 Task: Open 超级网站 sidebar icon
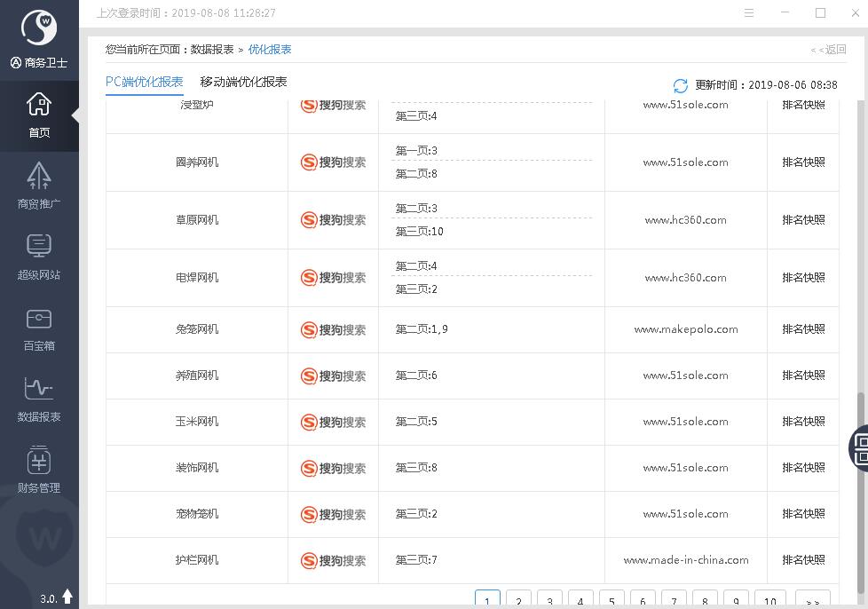39,257
